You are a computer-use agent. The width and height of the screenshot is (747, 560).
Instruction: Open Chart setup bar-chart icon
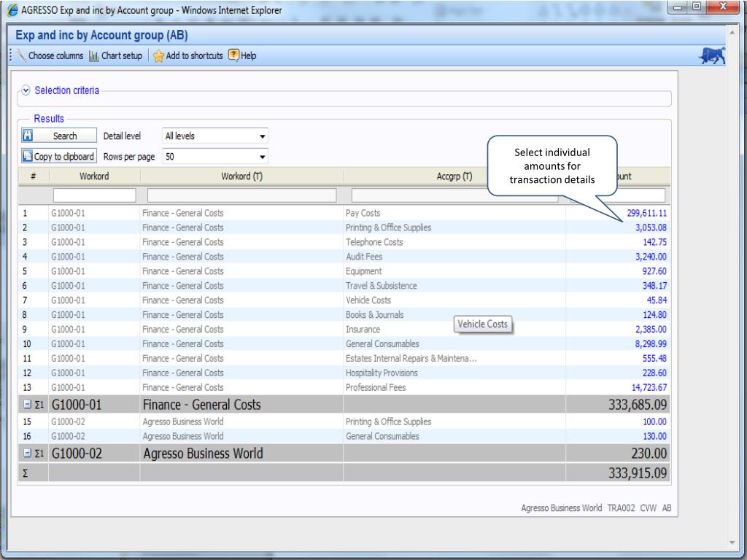(94, 55)
